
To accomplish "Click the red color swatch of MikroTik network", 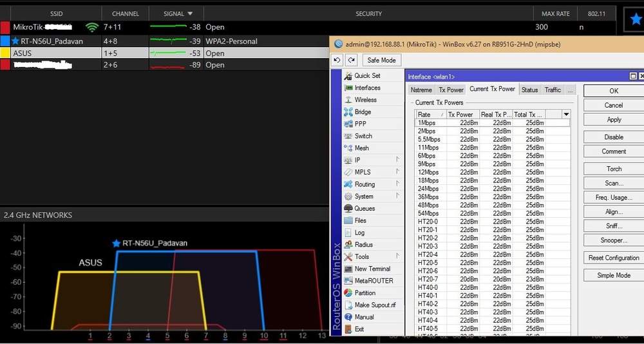I will (5, 27).
